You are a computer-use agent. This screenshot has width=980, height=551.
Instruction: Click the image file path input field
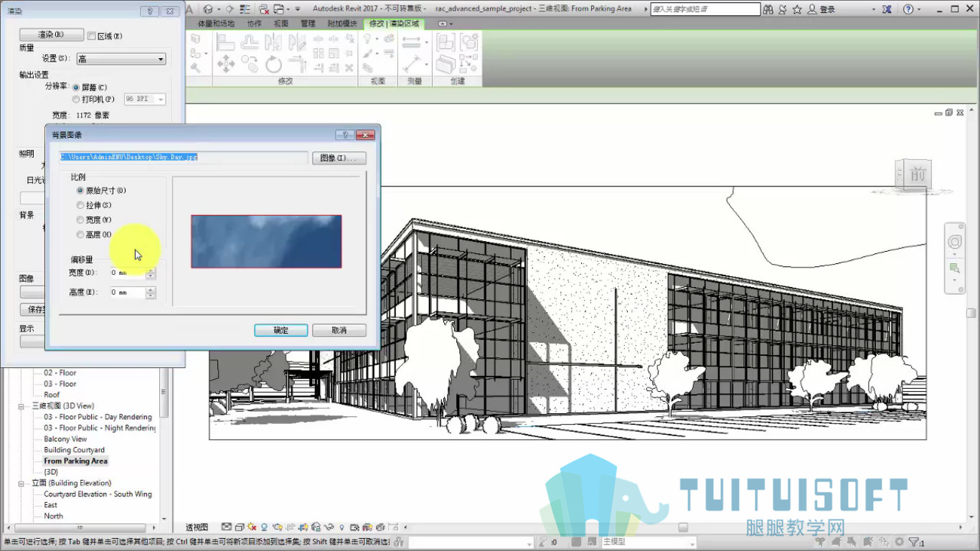[184, 157]
